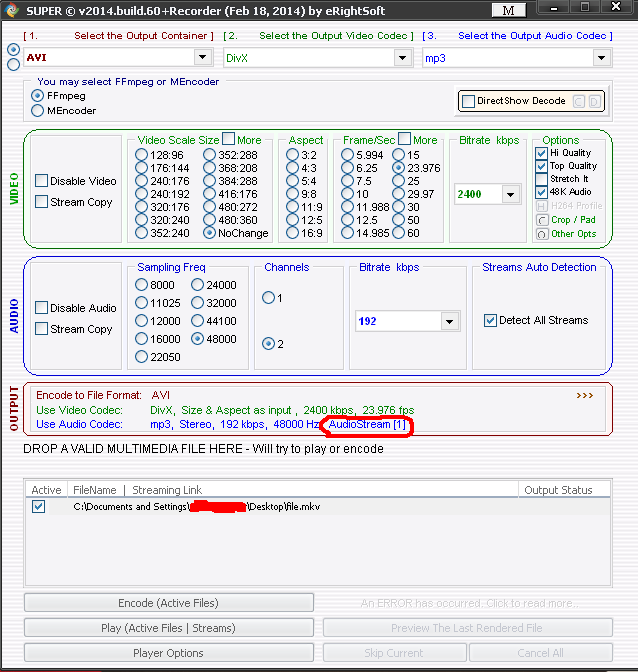Select 29.97 frames per second
Image resolution: width=638 pixels, height=672 pixels.
398,194
